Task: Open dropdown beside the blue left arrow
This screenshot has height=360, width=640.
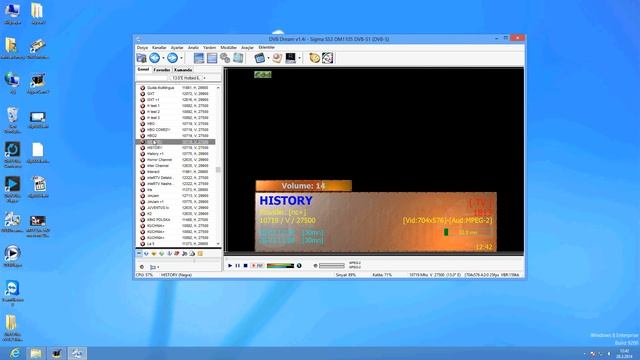Action: tap(163, 58)
